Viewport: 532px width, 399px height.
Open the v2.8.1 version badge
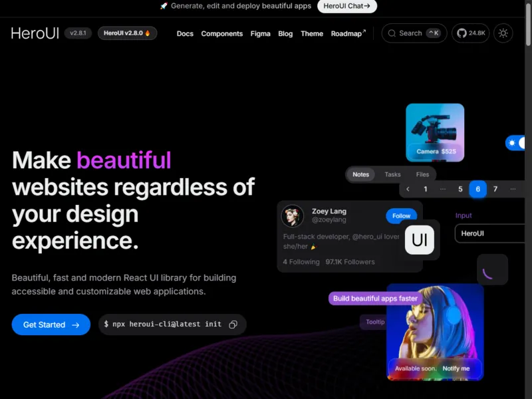click(78, 33)
